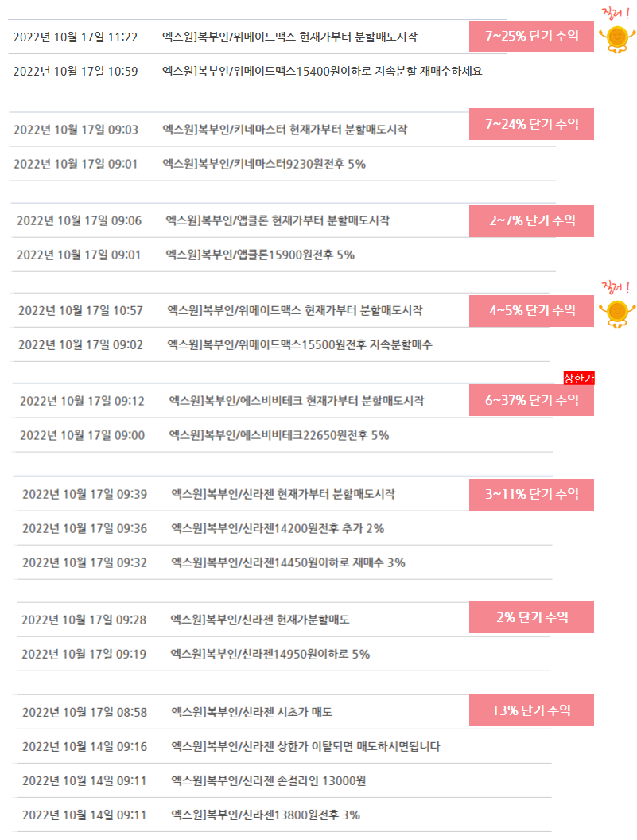
Task: Click the red 상한가 label
Action: tap(579, 378)
